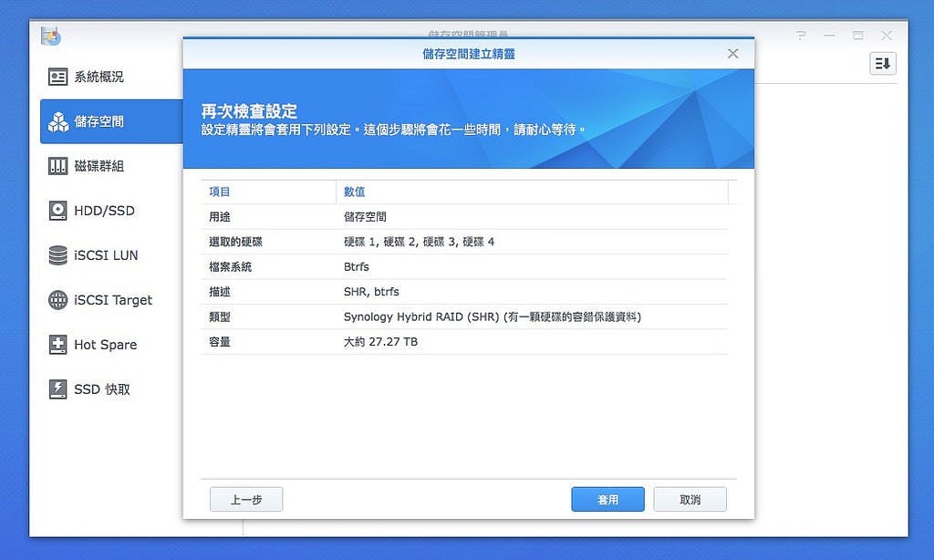934x560 pixels.
Task: Select the 類型 Synology Hybrid RAID row
Action: (463, 316)
